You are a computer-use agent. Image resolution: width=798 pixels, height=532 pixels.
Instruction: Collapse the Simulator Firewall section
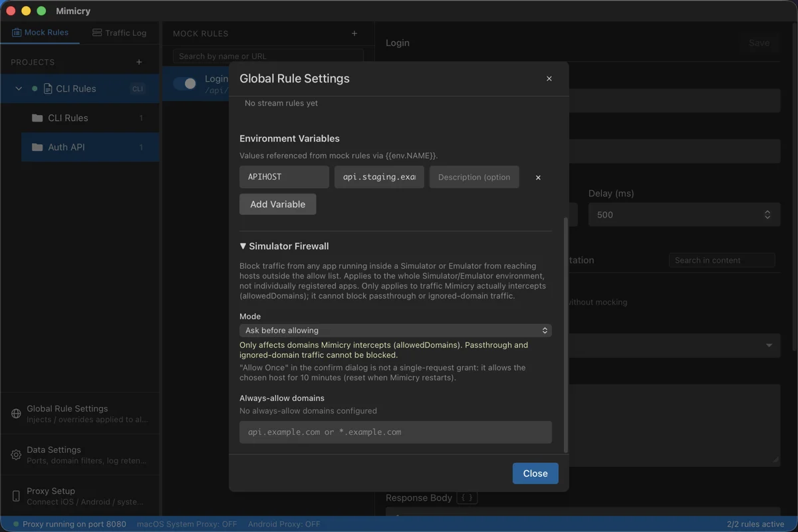point(285,246)
